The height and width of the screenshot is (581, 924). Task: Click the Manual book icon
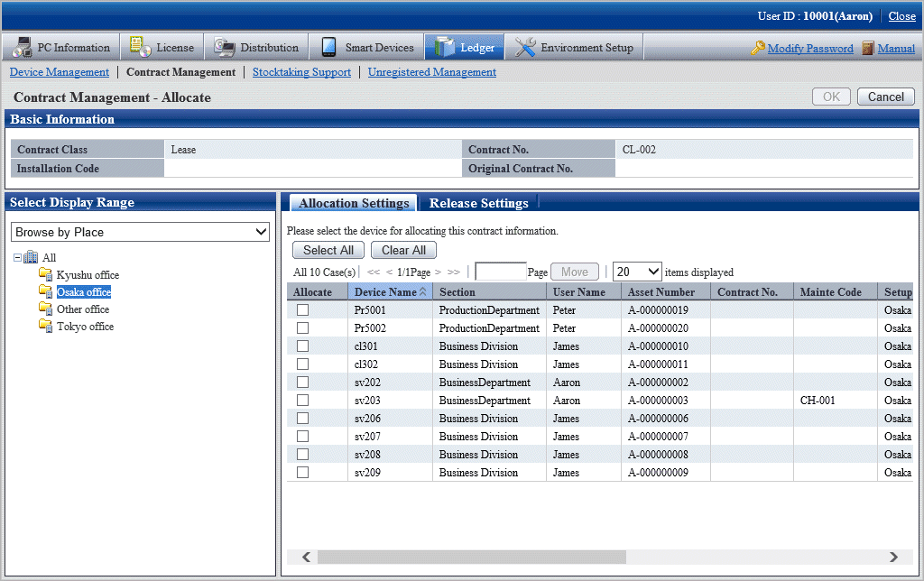pyautogui.click(x=868, y=49)
